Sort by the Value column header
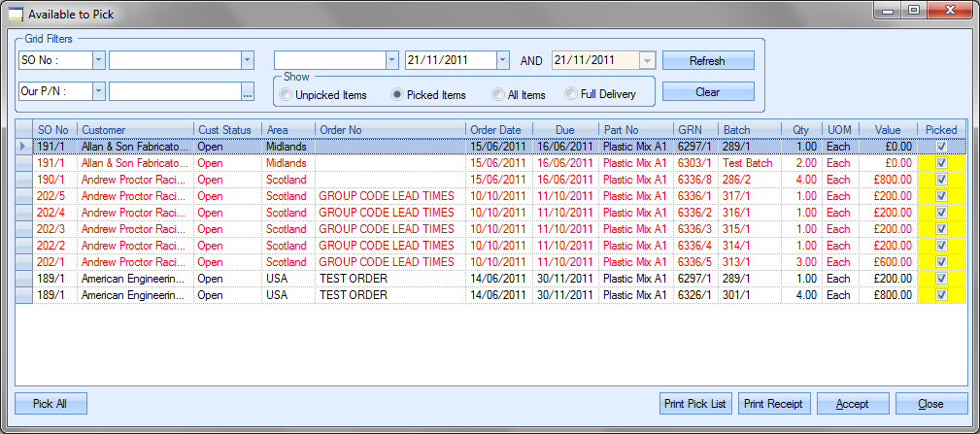The image size is (980, 434). point(888,129)
